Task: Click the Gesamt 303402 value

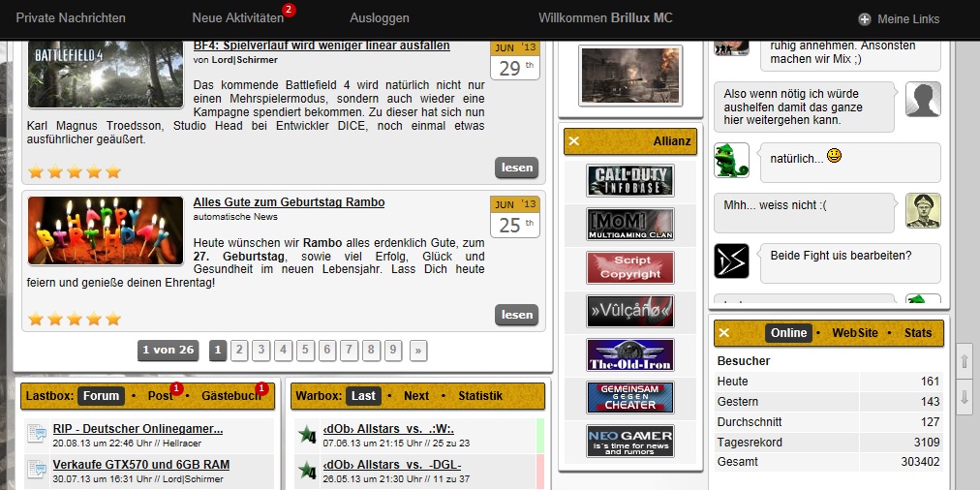Action: tap(921, 462)
